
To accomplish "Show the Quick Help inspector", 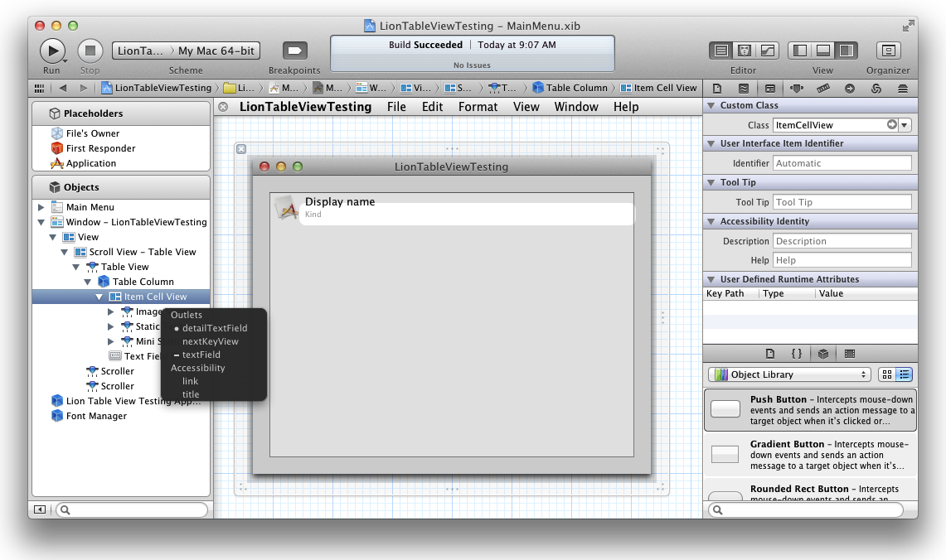I will [743, 89].
